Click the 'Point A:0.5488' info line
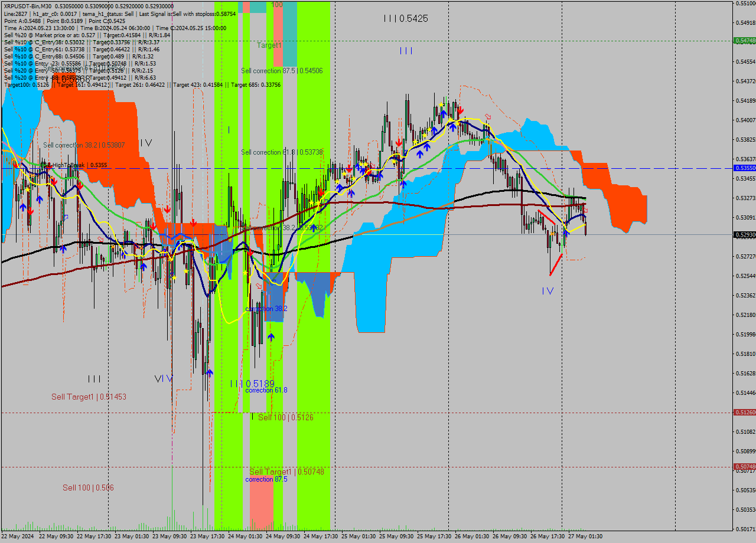Screen dimensions: 756x543 point(64,21)
